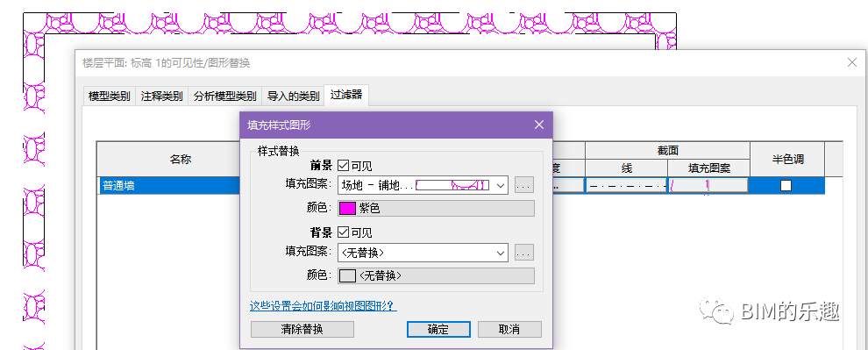Viewport: 868px width, 350px height.
Task: Toggle foreground 可见 checkbox
Action: (x=343, y=165)
